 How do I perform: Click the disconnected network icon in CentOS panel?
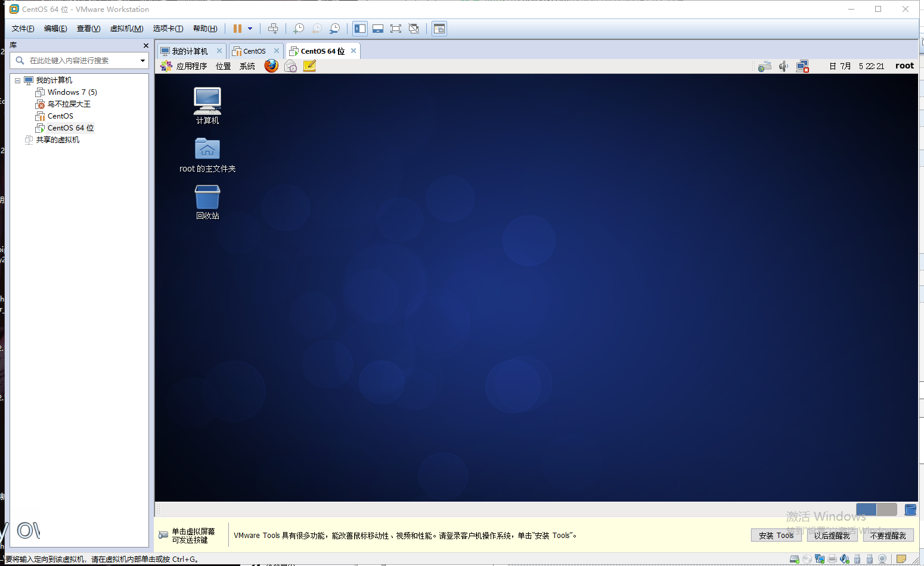coord(802,66)
